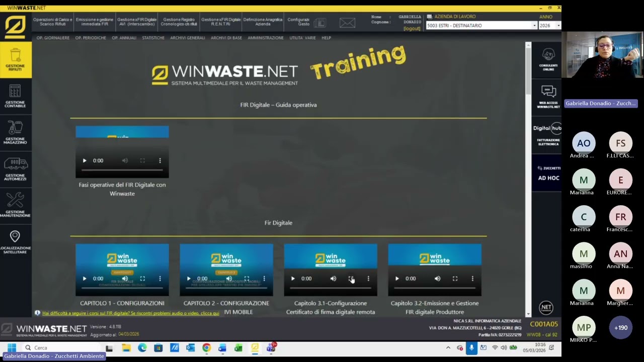Play the Capitolo 2 Configurazione video

pyautogui.click(x=189, y=279)
